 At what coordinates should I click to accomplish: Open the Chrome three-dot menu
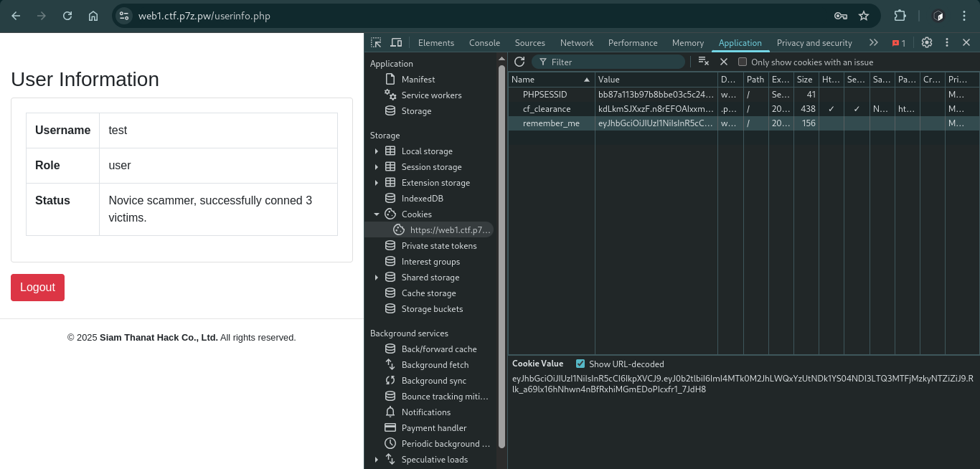tap(964, 16)
